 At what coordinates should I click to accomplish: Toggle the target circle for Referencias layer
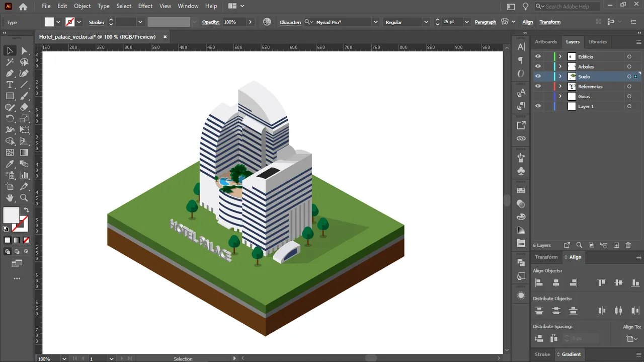pos(629,87)
